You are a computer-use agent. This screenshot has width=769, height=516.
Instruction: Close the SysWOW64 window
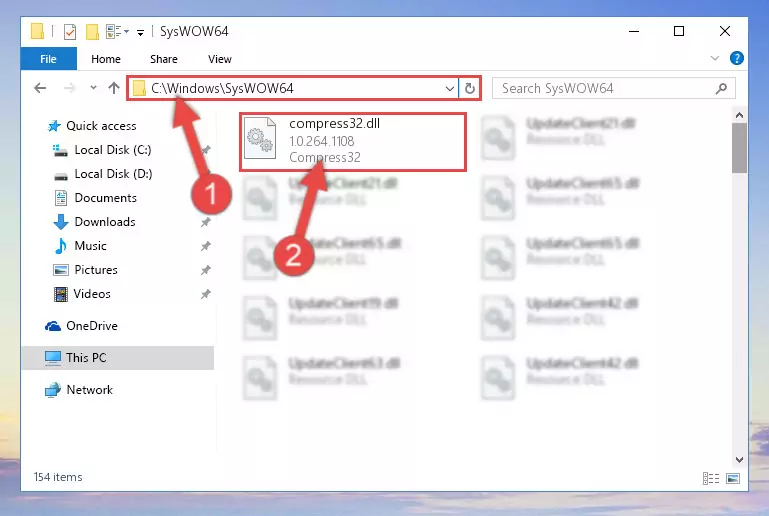724,31
